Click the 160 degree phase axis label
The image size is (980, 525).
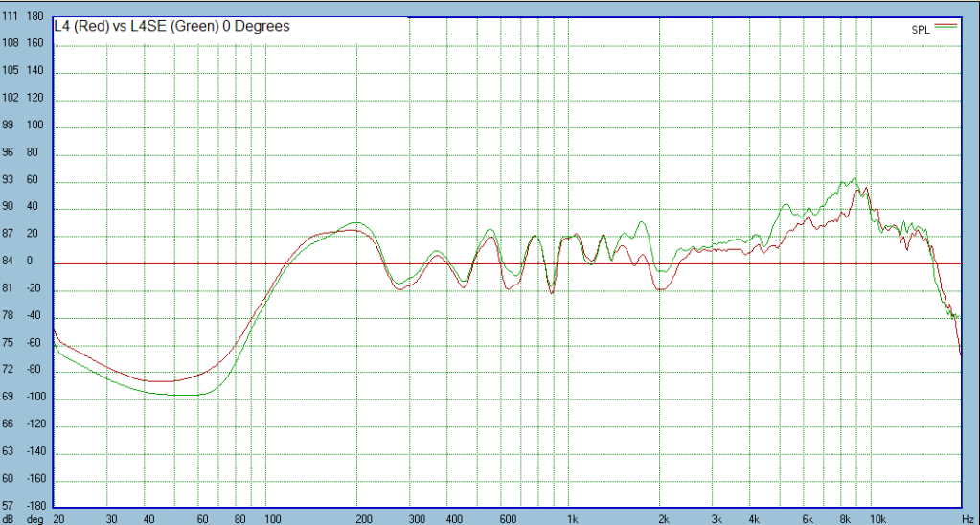tap(35, 44)
